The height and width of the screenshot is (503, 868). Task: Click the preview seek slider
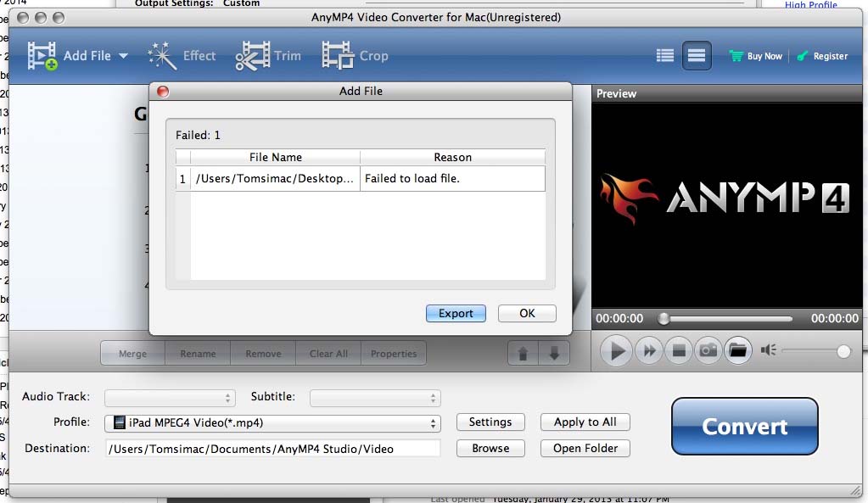pos(725,319)
